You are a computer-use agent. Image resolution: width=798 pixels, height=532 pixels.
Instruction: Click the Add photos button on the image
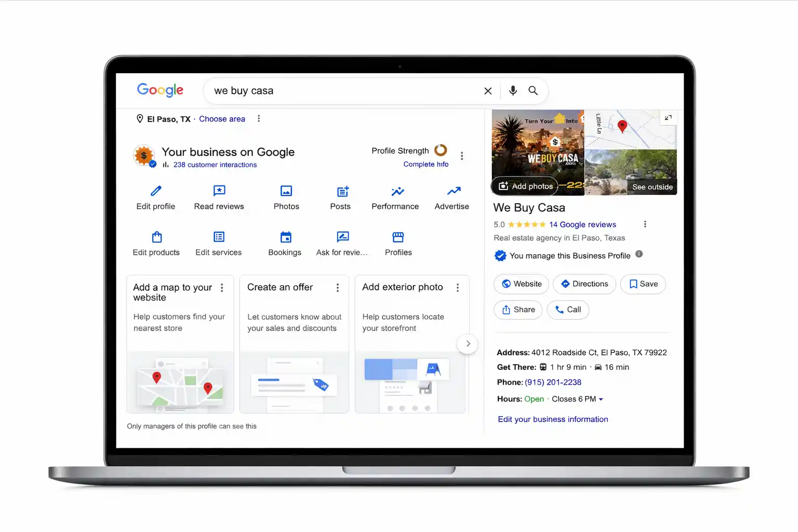tap(524, 186)
